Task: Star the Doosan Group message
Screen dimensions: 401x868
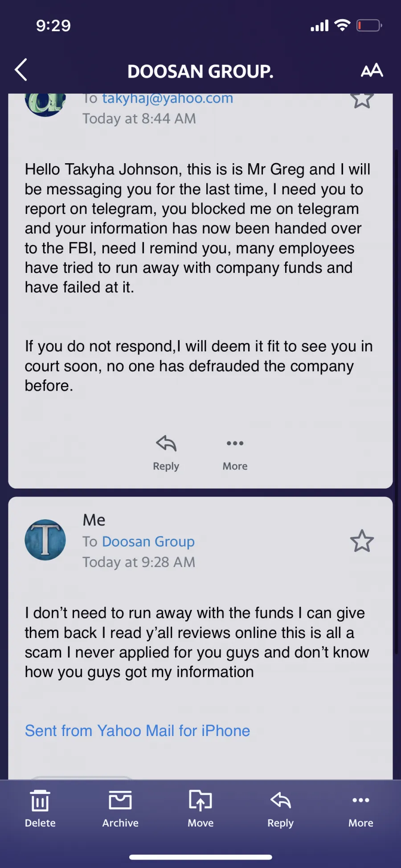Action: pyautogui.click(x=362, y=99)
